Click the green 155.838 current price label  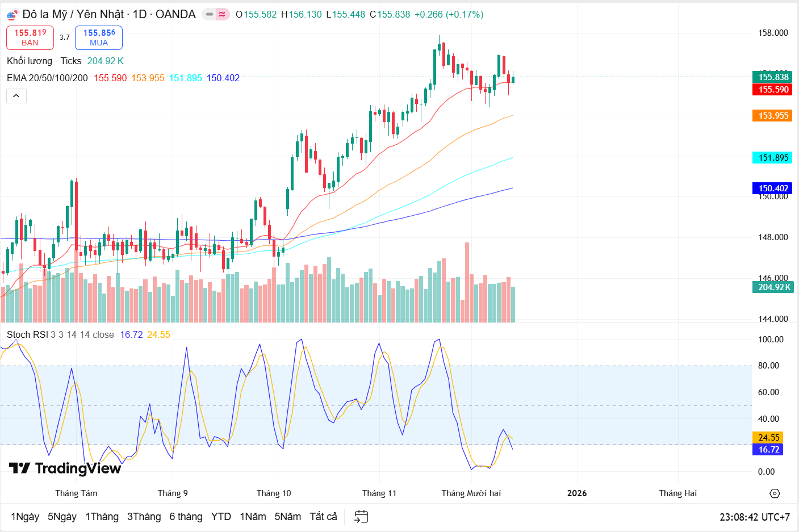pyautogui.click(x=773, y=77)
